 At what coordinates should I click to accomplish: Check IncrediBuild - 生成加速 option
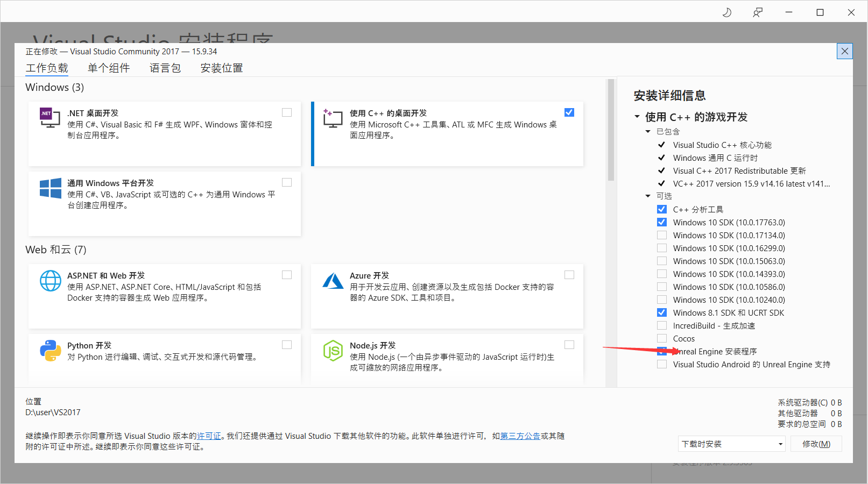tap(662, 325)
